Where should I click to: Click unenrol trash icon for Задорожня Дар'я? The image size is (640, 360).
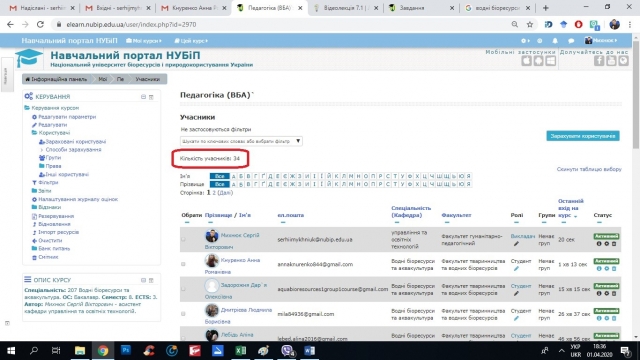click(614, 293)
